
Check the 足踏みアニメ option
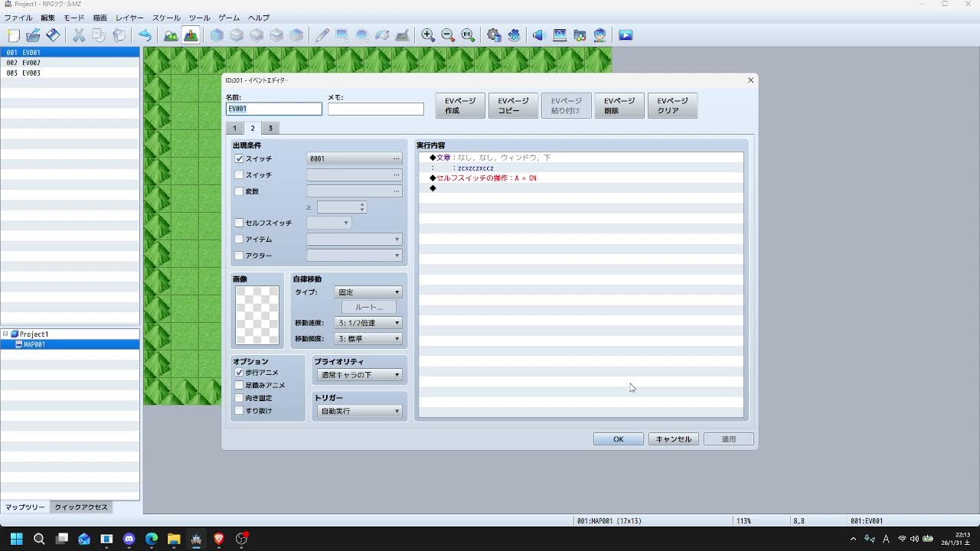(239, 385)
